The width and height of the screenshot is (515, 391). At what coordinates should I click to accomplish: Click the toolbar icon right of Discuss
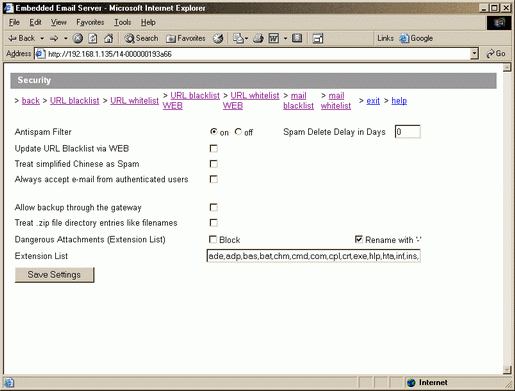coord(318,39)
